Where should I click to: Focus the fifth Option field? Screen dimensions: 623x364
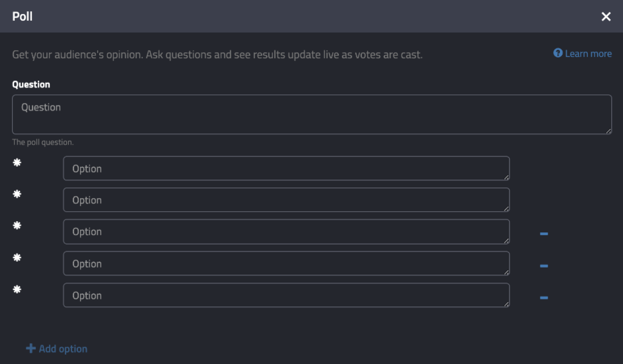[x=286, y=295]
